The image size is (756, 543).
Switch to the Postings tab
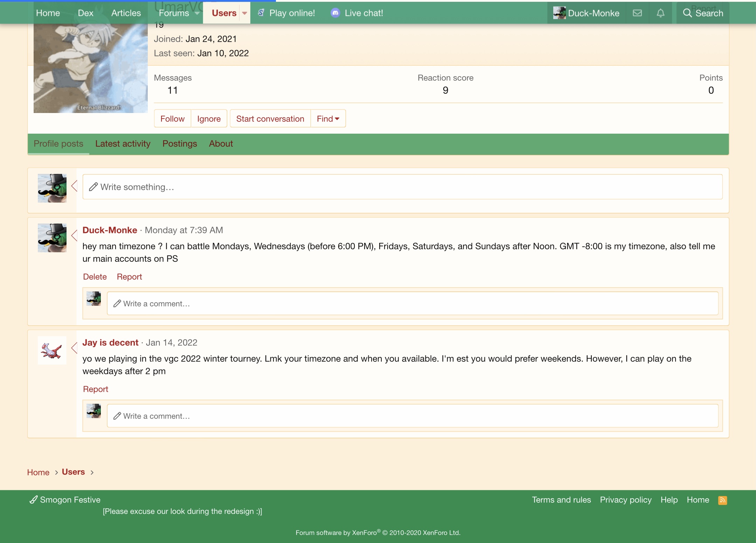pyautogui.click(x=180, y=144)
